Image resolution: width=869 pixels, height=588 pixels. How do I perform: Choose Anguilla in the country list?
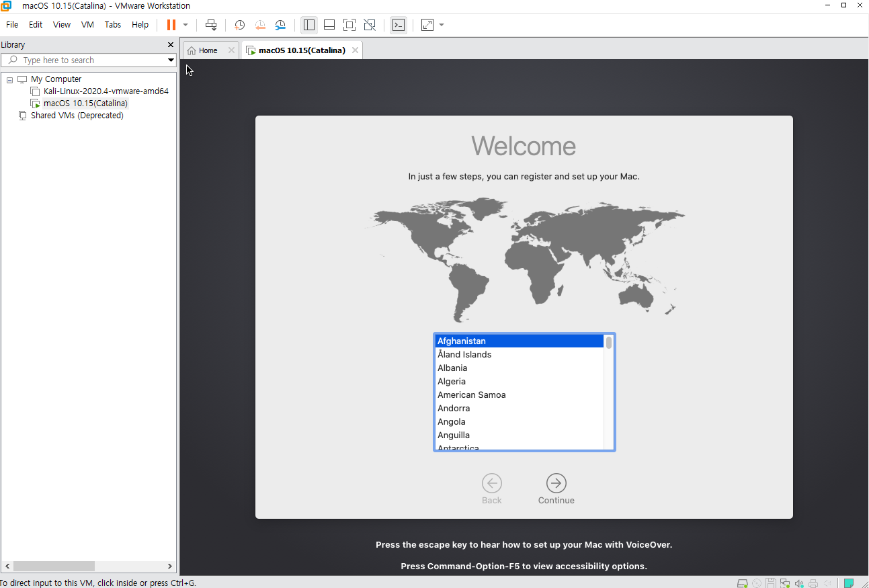click(x=520, y=435)
